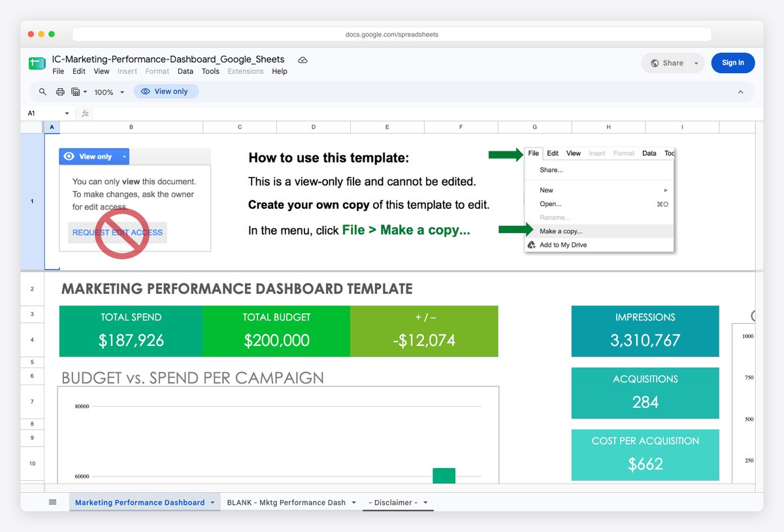Viewport: 784px width, 532px height.
Task: Click the View only mode pill
Action: 166,91
